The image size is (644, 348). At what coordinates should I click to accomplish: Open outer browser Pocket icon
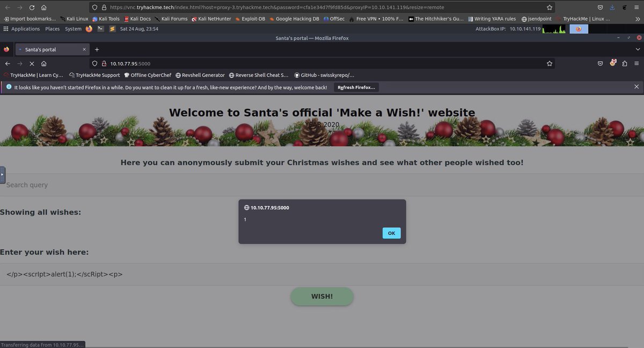(601, 8)
